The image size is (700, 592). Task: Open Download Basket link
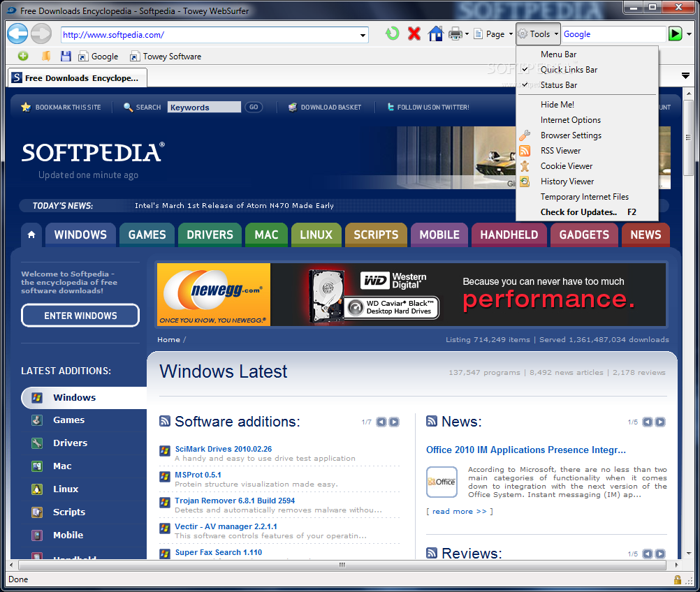tap(325, 107)
